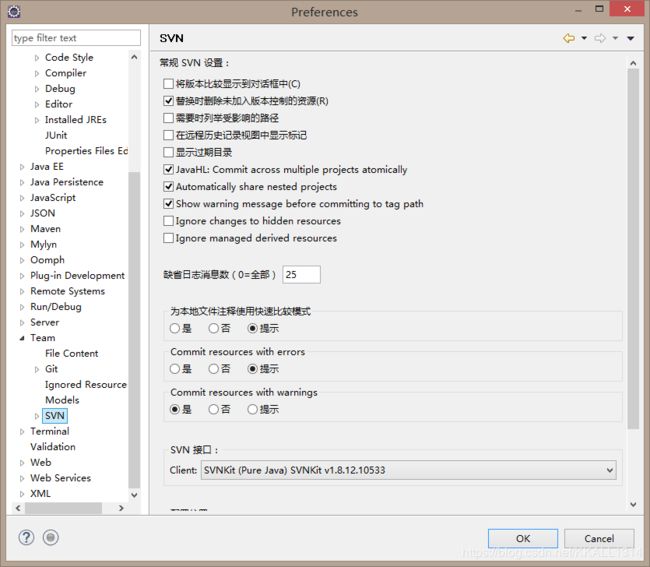The height and width of the screenshot is (567, 650).
Task: Click the OK button
Action: pyautogui.click(x=523, y=538)
